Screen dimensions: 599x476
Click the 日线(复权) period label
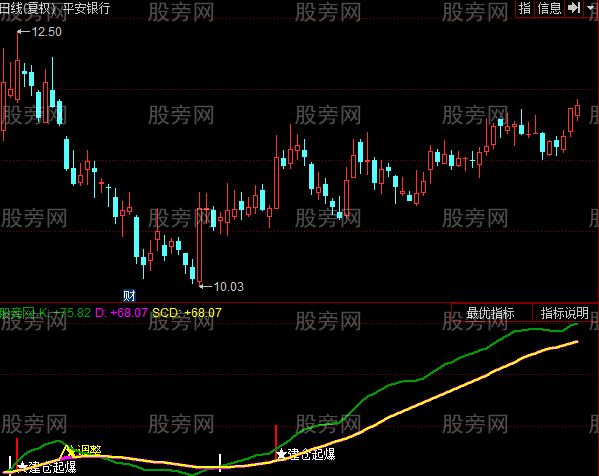coord(28,8)
